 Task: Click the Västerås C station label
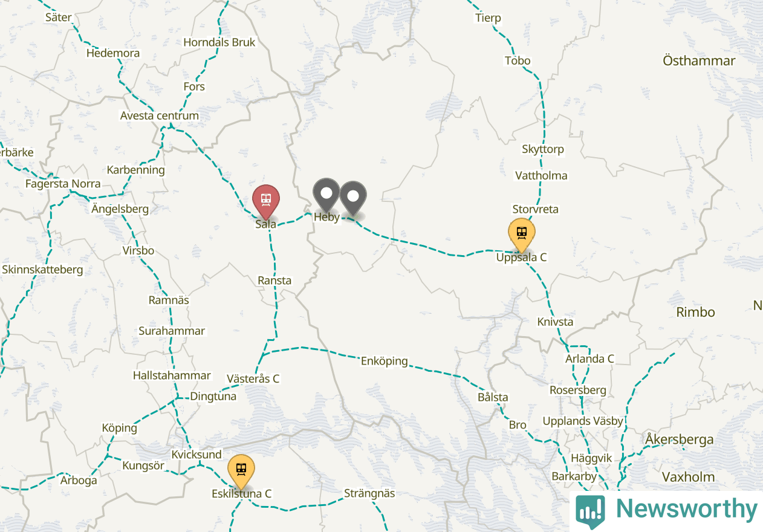pyautogui.click(x=253, y=379)
